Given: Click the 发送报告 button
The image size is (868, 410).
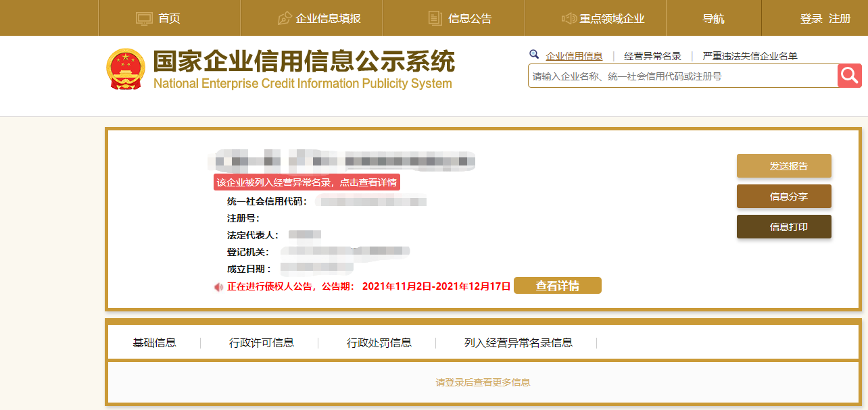Looking at the screenshot, I should (x=784, y=166).
